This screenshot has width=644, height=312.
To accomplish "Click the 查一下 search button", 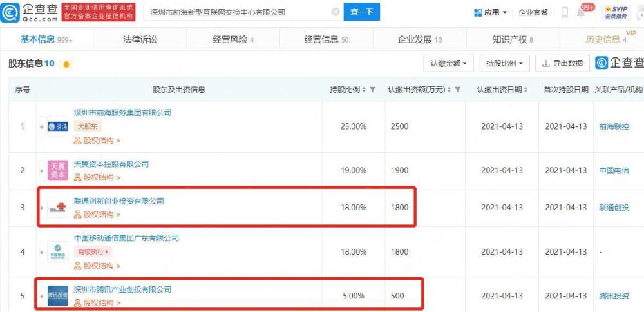I will tap(362, 12).
